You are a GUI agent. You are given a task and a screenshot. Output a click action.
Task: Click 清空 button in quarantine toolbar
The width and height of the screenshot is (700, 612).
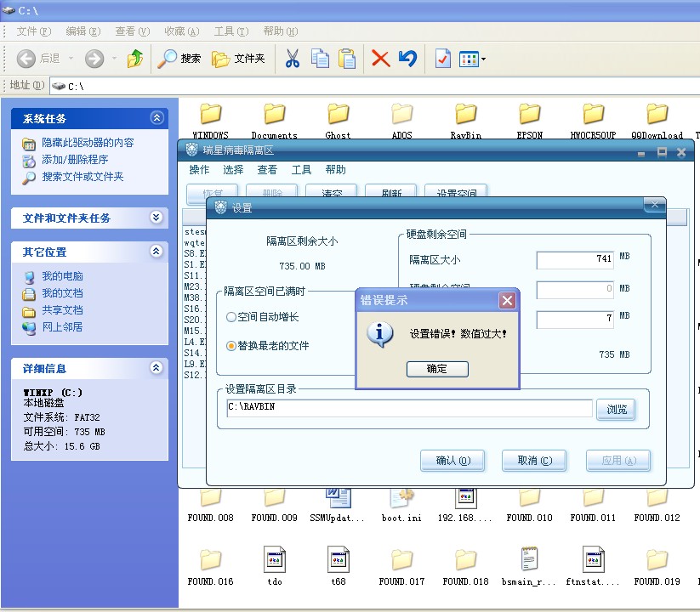coord(331,192)
